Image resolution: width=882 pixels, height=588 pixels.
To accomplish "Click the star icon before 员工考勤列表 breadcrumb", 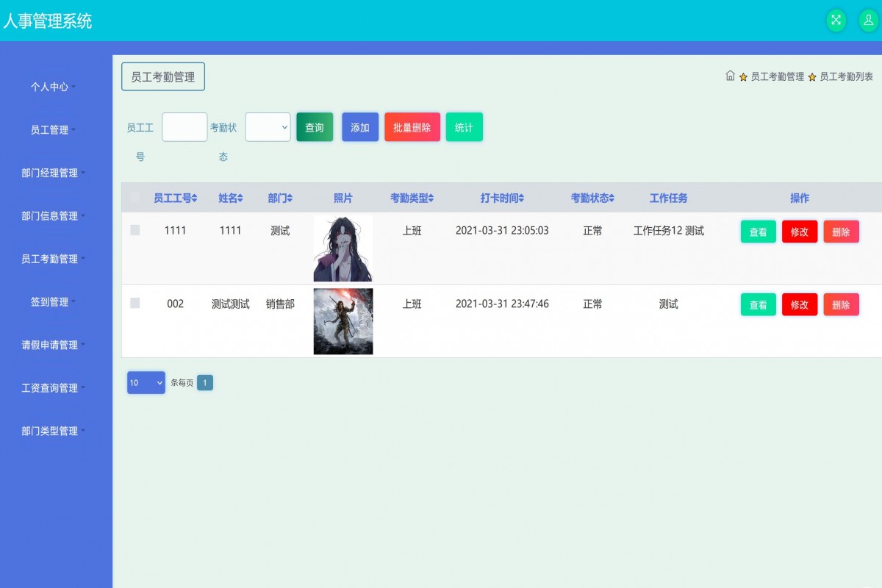I will coord(811,76).
